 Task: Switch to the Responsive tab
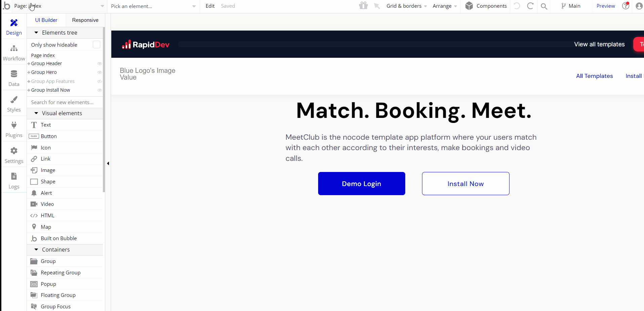85,20
